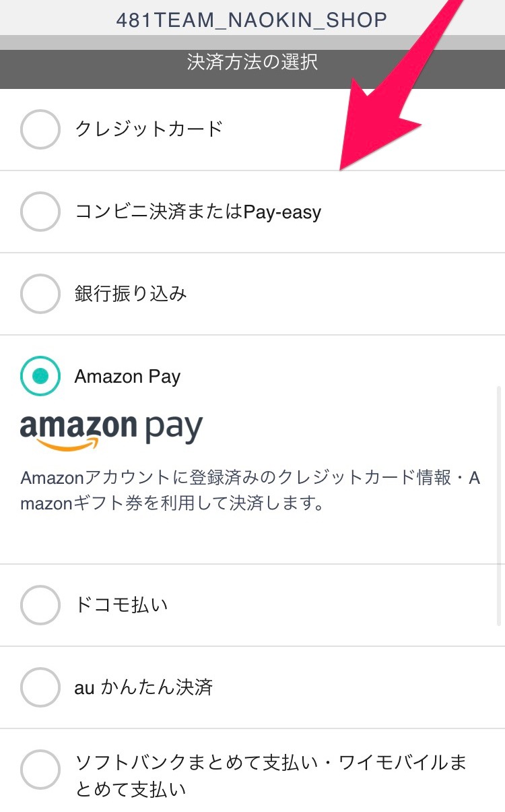This screenshot has width=505, height=812.
Task: Tap the au かんたん決済 label text
Action: [x=143, y=687]
